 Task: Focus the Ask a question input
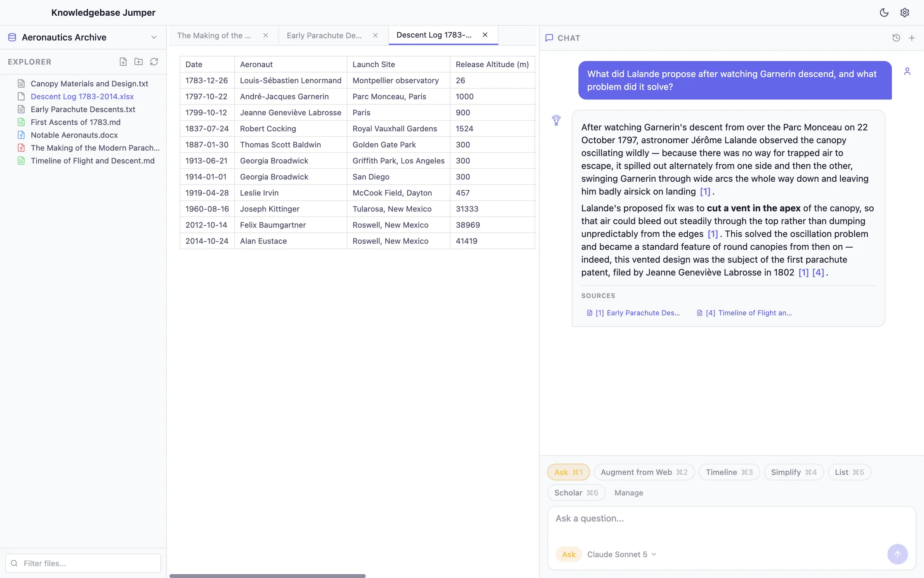pyautogui.click(x=731, y=519)
